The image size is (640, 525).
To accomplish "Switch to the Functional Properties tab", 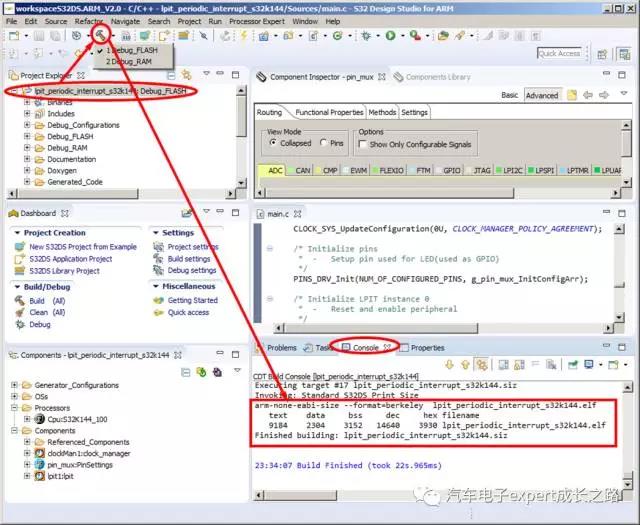I will click(329, 112).
